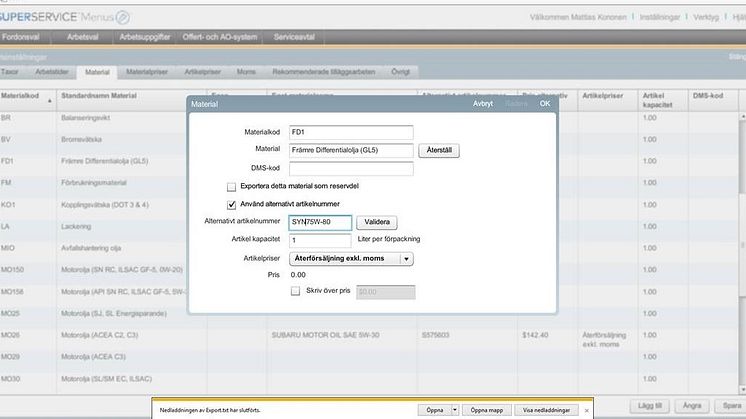
Task: Click the Öppna mapp button
Action: click(486, 410)
